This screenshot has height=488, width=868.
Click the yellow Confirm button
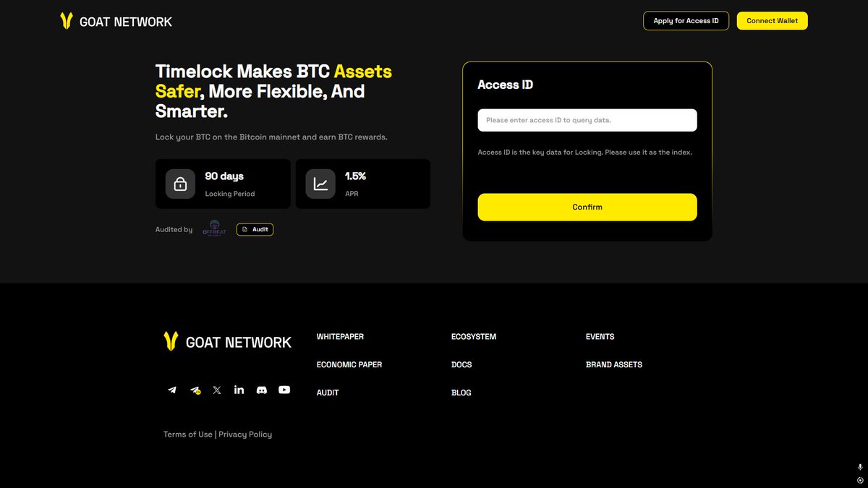(587, 207)
